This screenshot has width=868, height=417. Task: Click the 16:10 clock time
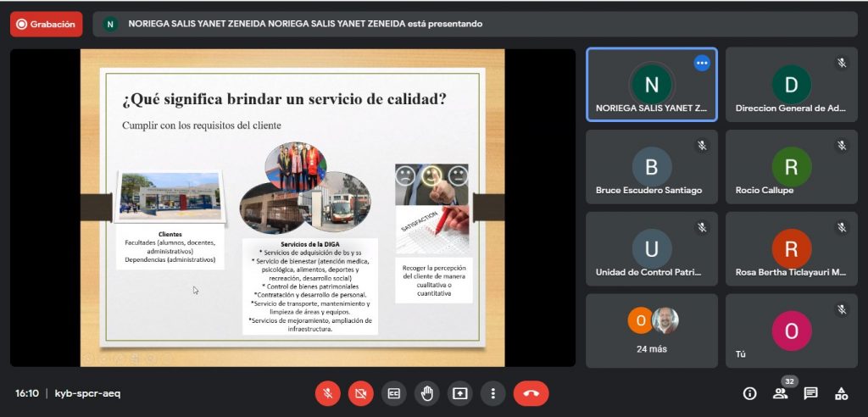(26, 394)
